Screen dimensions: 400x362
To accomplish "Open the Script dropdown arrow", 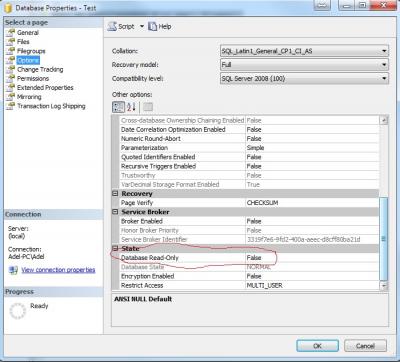I will 142,26.
